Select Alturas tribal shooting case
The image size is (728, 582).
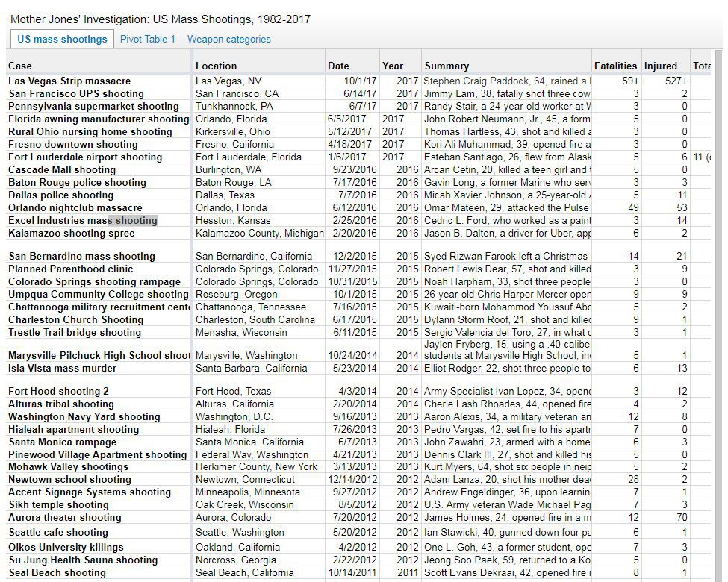pos(99,404)
